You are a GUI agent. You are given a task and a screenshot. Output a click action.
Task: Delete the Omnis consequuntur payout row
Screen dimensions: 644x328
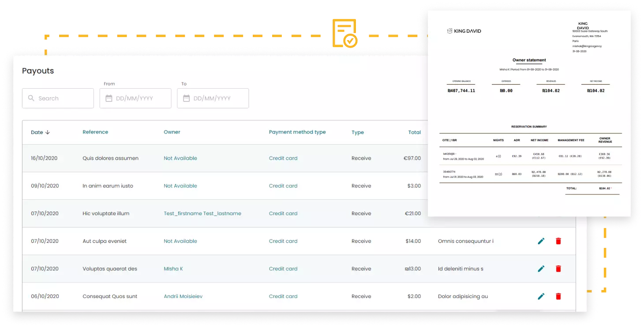558,241
